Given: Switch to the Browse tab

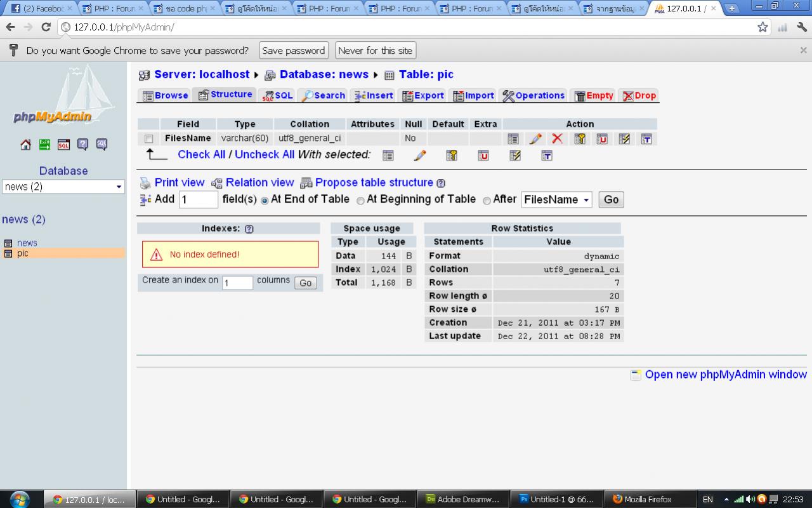Looking at the screenshot, I should pos(165,95).
